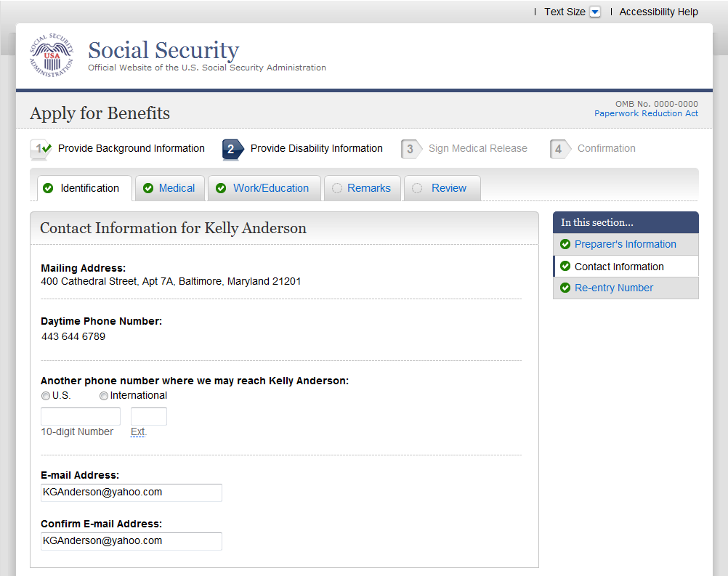Click green check icon beside Re-entry Number
This screenshot has width=728, height=576.
click(565, 288)
